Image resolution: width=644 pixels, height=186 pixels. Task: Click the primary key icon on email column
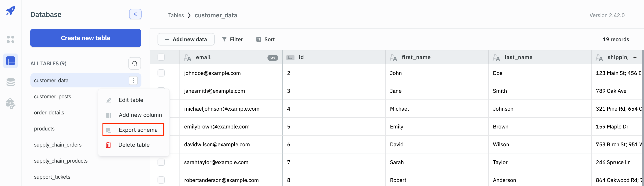(x=273, y=58)
